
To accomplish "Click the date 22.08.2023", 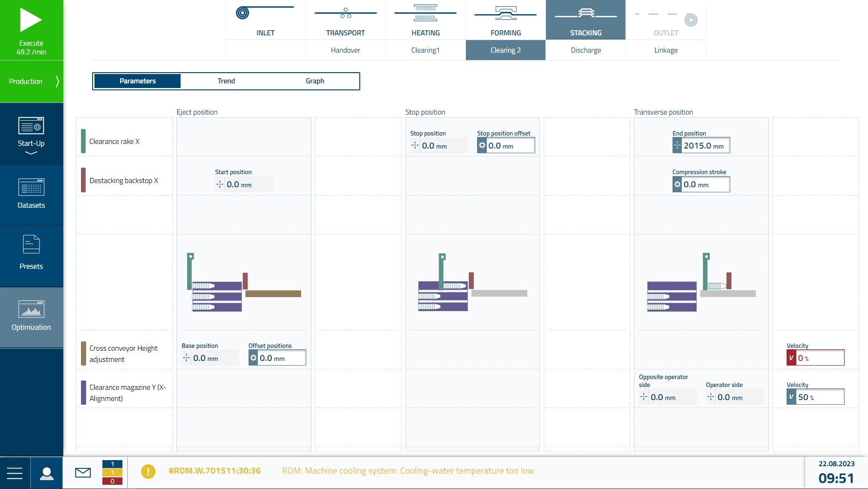I will point(836,464).
